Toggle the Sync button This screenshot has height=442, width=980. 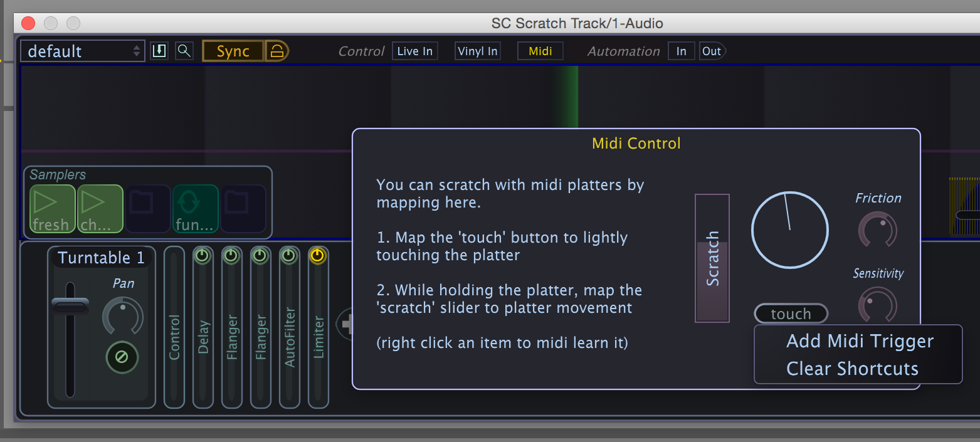coord(233,51)
